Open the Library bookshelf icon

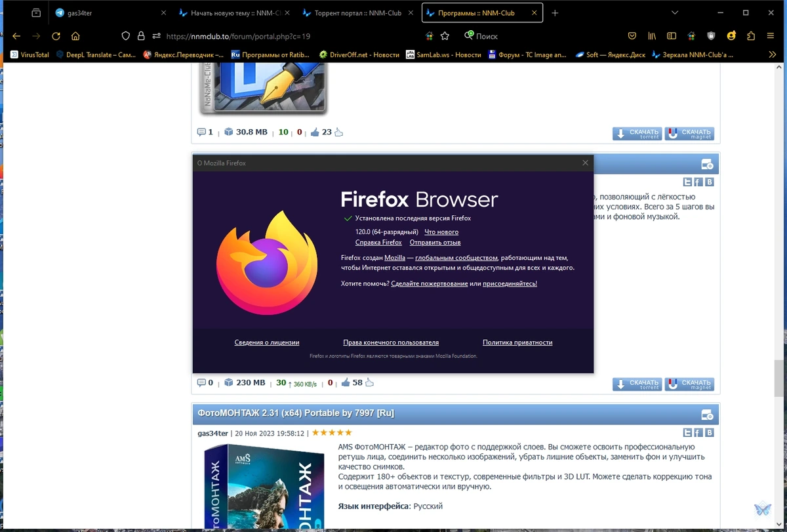pyautogui.click(x=652, y=36)
